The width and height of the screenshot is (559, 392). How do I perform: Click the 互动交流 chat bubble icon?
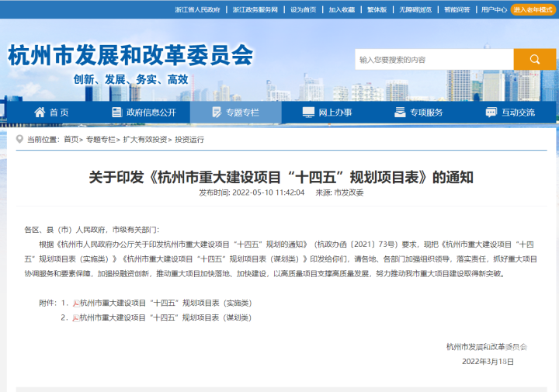point(491,113)
